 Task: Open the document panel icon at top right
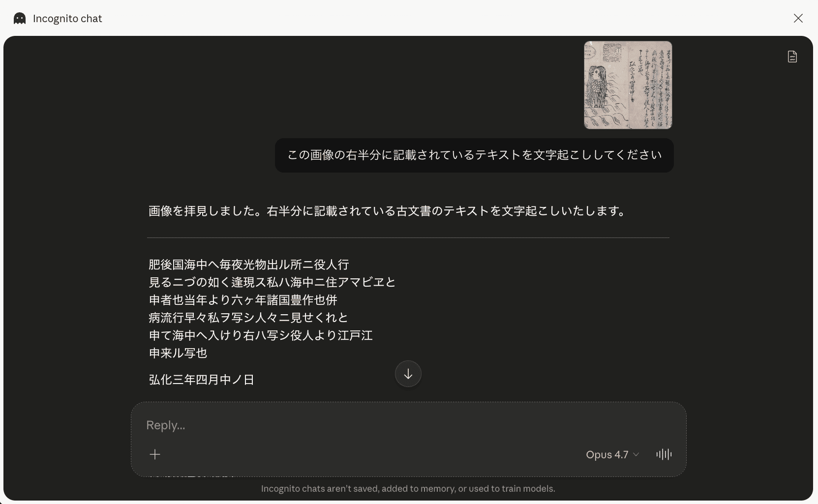pos(792,57)
